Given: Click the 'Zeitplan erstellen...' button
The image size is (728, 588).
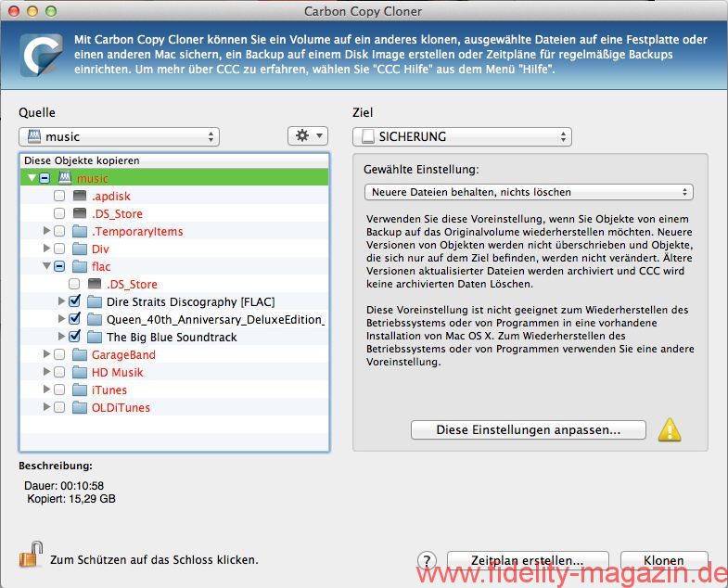Looking at the screenshot, I should coord(527,560).
